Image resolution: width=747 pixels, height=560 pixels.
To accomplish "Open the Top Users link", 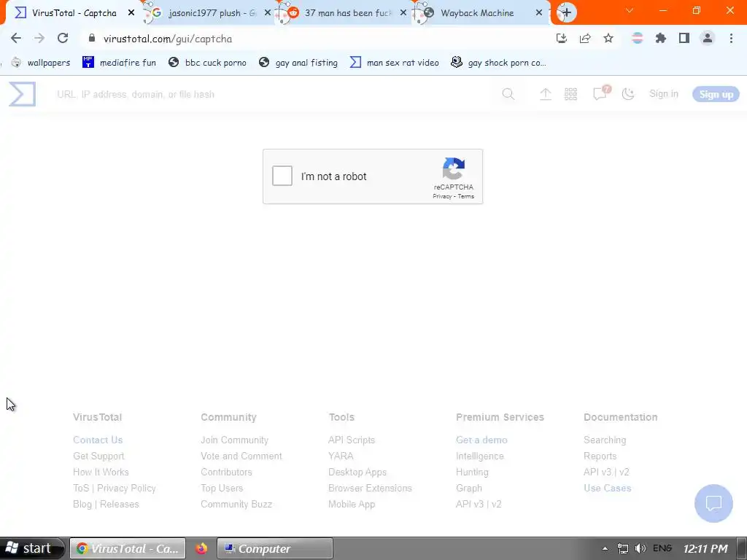I will pos(222,488).
